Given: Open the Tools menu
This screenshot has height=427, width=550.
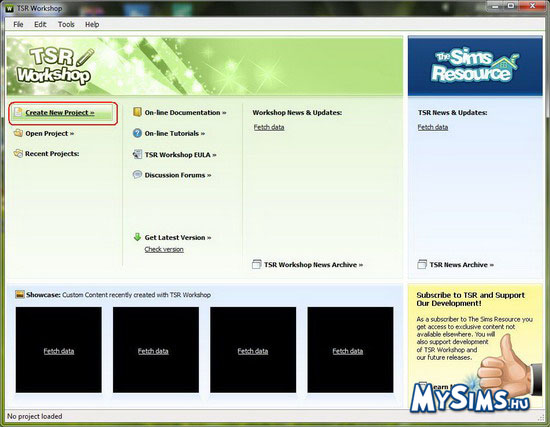Looking at the screenshot, I should 66,24.
